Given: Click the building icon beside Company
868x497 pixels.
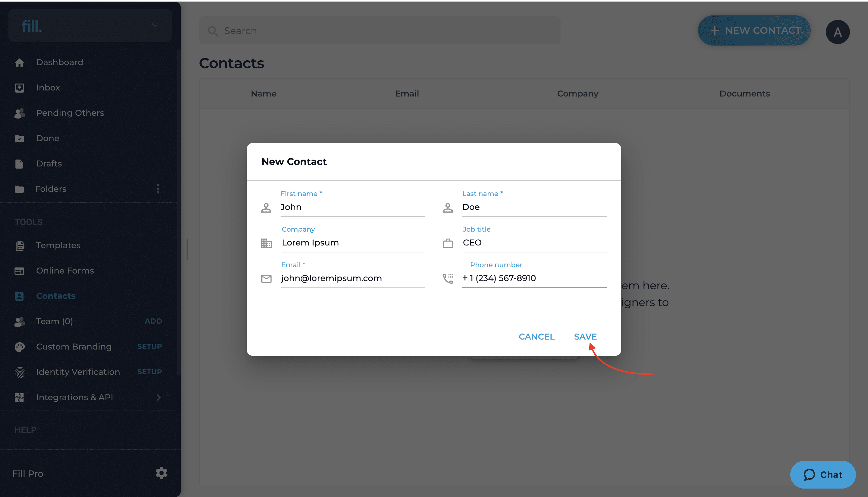Looking at the screenshot, I should pyautogui.click(x=266, y=243).
